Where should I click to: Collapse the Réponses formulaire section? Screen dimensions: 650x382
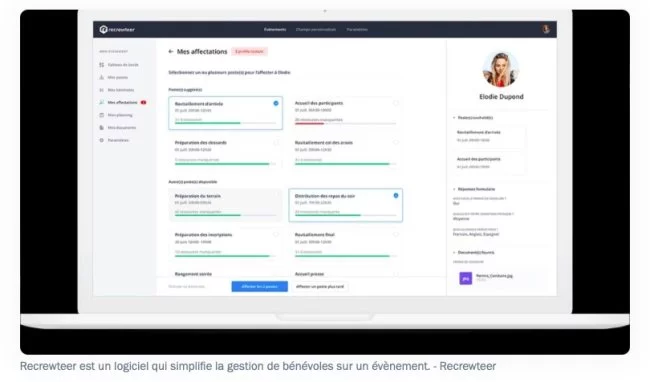454,189
